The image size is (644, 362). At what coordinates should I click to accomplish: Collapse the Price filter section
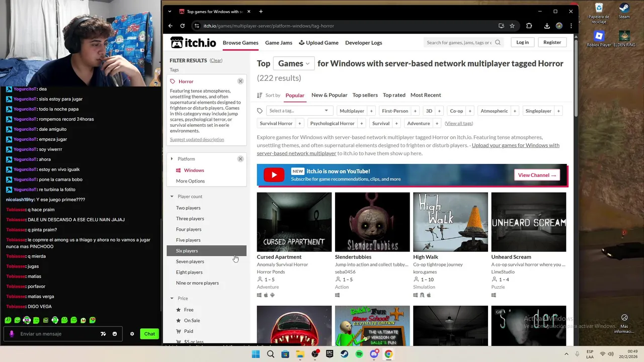pos(172,299)
